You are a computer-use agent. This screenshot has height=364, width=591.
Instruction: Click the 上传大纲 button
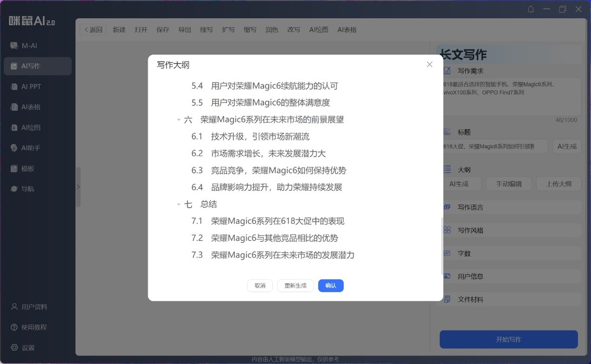559,184
